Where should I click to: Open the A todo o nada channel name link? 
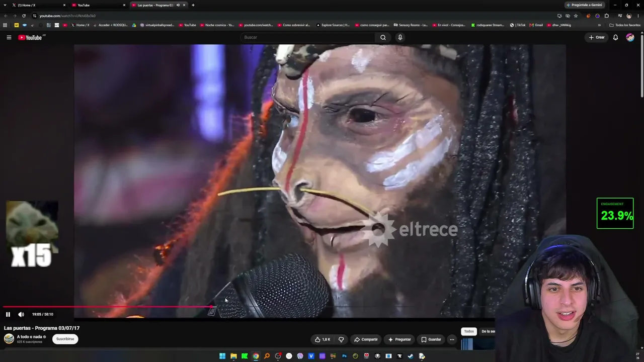coord(30,337)
